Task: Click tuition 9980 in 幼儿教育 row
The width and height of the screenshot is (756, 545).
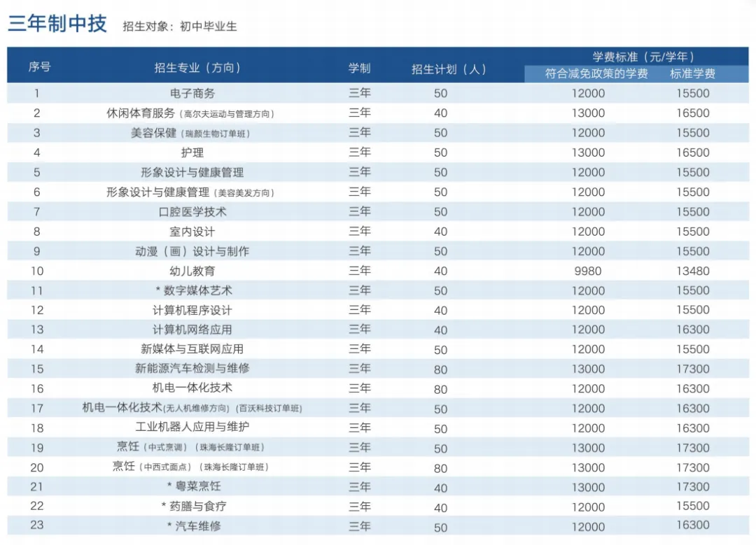Action: tap(588, 271)
